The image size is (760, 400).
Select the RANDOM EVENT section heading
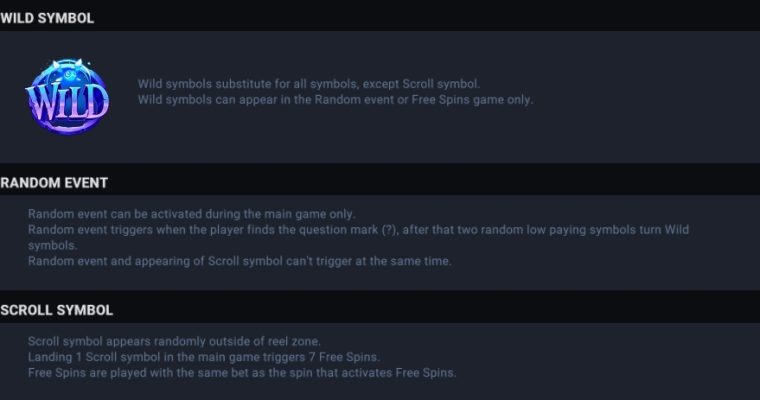(x=54, y=183)
